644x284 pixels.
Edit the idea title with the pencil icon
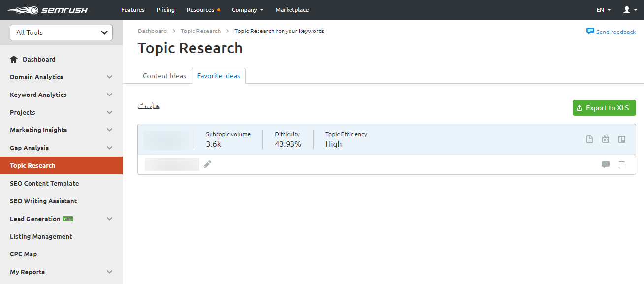click(x=207, y=164)
